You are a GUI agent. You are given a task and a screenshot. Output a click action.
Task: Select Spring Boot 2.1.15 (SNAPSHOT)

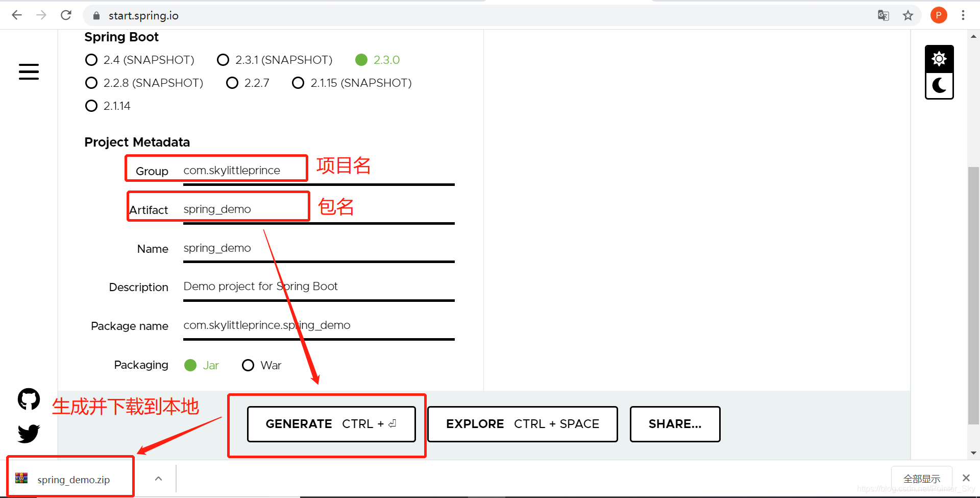pos(352,83)
